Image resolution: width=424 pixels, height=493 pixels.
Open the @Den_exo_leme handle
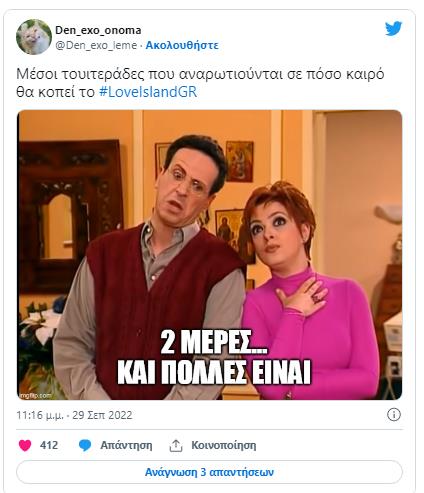click(96, 45)
